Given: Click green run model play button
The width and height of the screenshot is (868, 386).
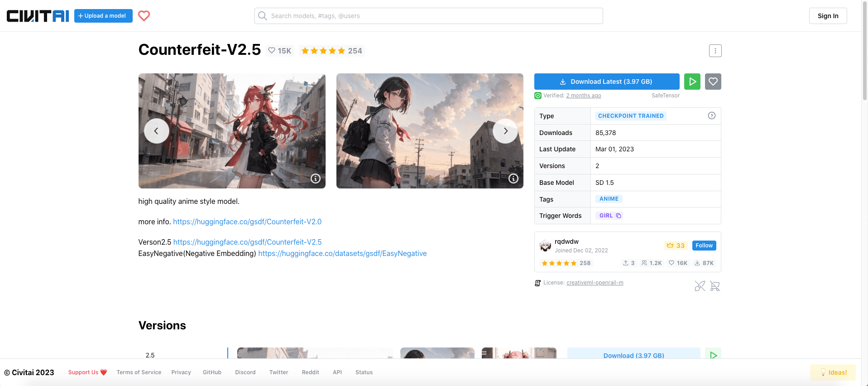Looking at the screenshot, I should [692, 82].
